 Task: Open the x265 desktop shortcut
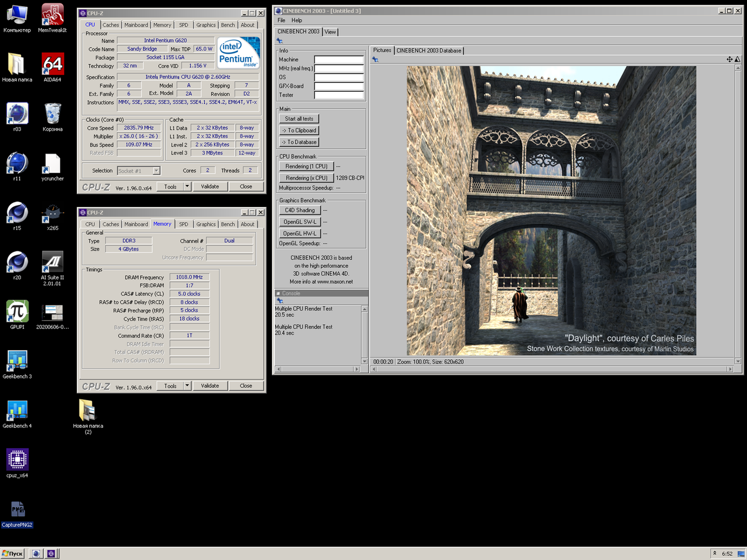pos(52,216)
